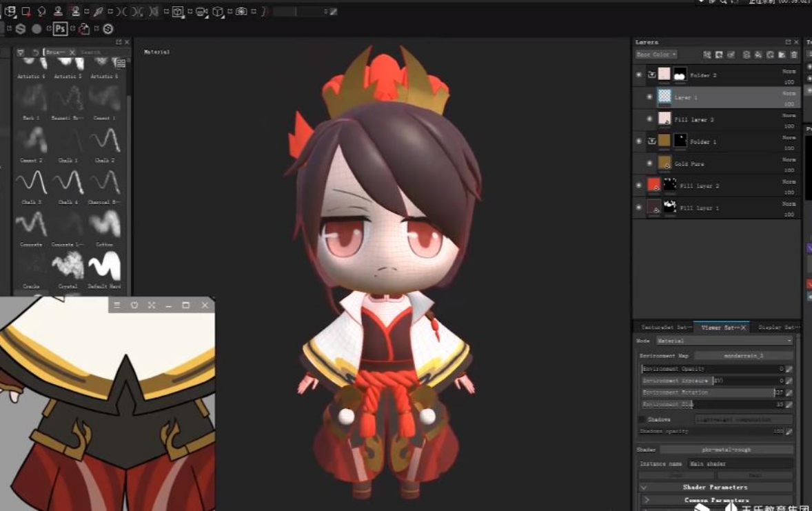Click the video camera icon in top toolbar
Viewport: 812px width, 511px height.
pyautogui.click(x=201, y=12)
